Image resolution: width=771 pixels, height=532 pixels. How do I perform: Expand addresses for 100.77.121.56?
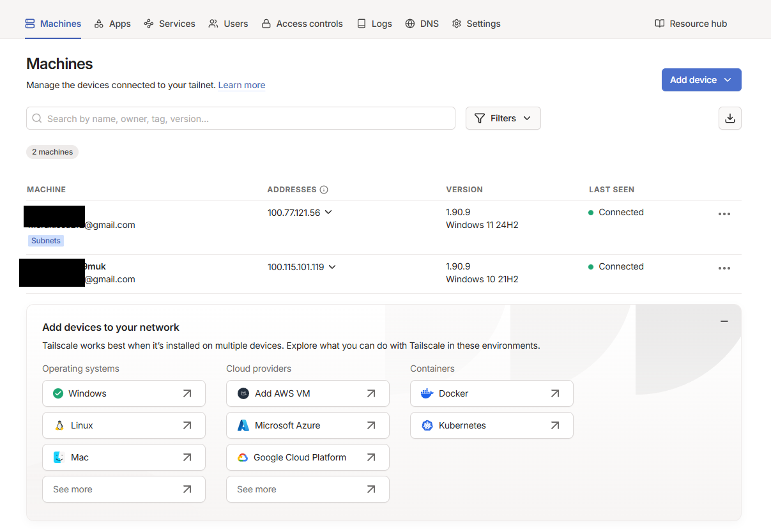(328, 213)
